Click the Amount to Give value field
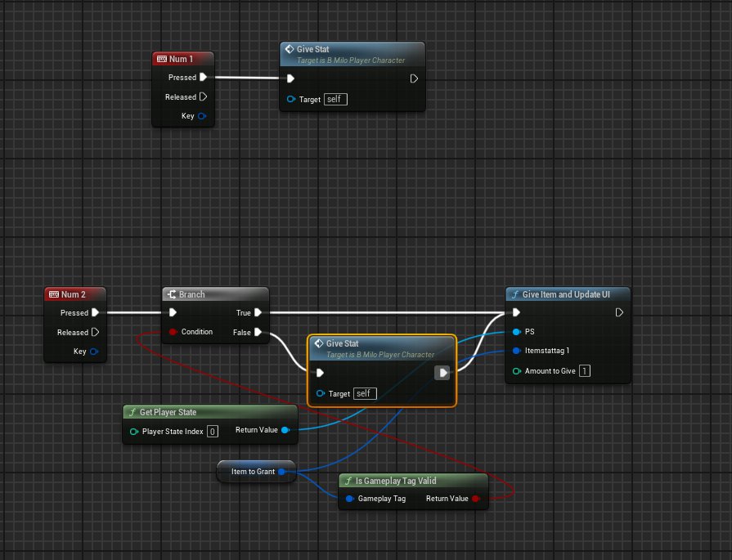This screenshot has width=732, height=560. (585, 371)
